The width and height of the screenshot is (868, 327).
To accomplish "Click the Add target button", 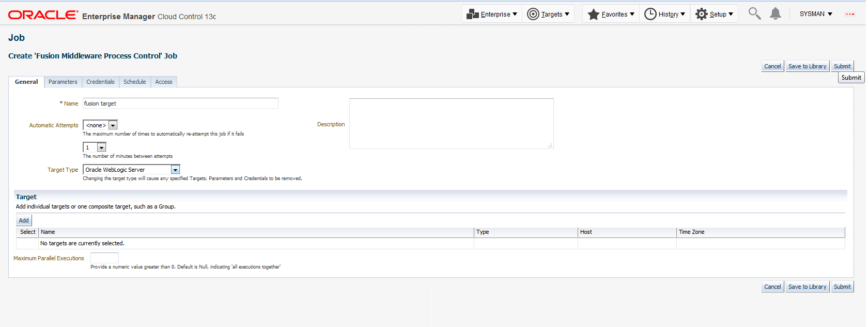I will tap(24, 220).
